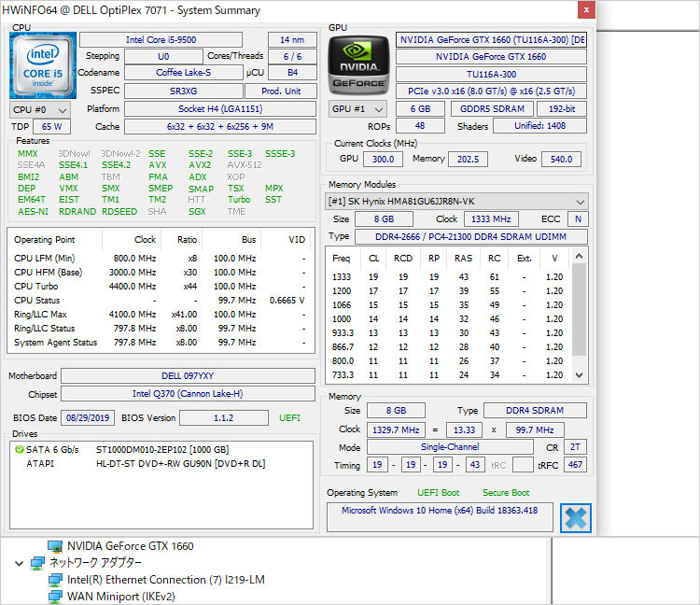The image size is (700, 605).
Task: Click the DDR4-2666 / PC4-21300 module type field
Action: 471,236
